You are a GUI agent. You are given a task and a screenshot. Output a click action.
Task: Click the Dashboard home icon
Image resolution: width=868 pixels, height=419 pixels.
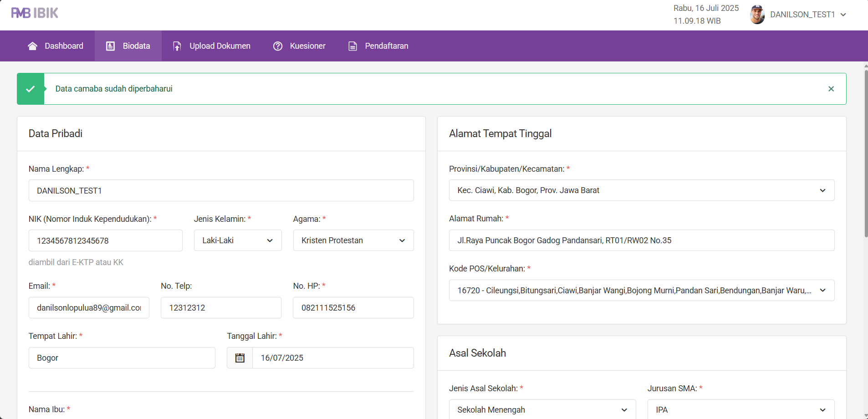pyautogui.click(x=32, y=46)
